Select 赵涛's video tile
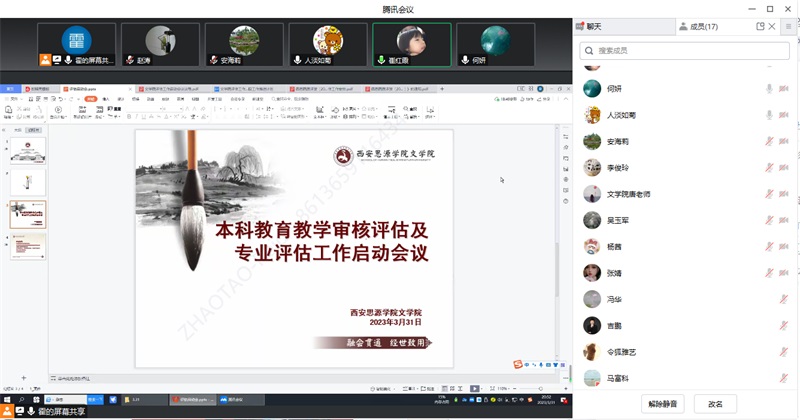The height and width of the screenshot is (420, 800). pyautogui.click(x=160, y=44)
